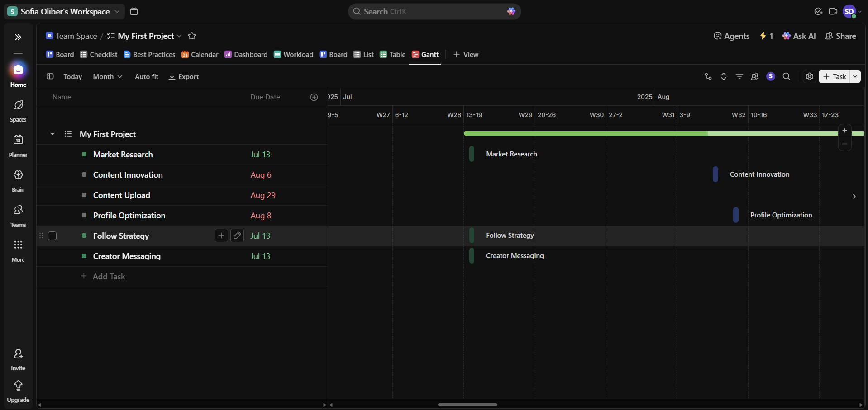This screenshot has height=410, width=868.
Task: Add subtask plus icon on Follow Strategy
Action: pyautogui.click(x=221, y=236)
